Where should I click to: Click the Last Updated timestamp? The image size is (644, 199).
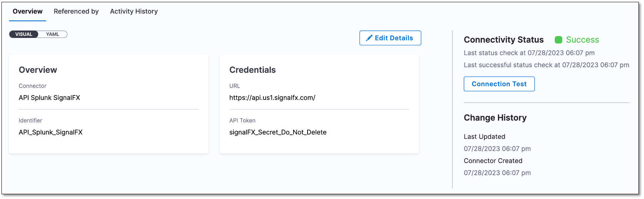[x=497, y=149]
